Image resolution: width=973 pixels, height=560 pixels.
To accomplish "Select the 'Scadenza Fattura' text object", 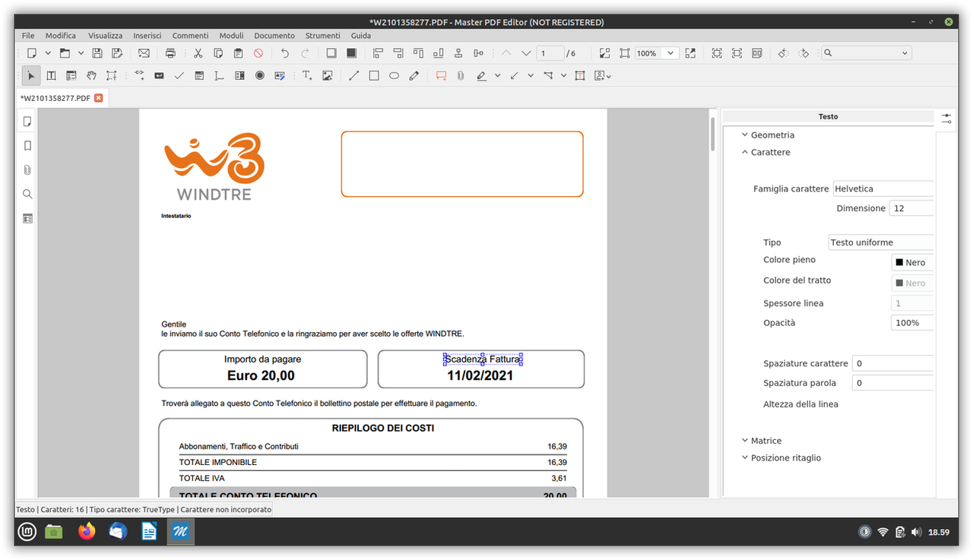I will 483,359.
